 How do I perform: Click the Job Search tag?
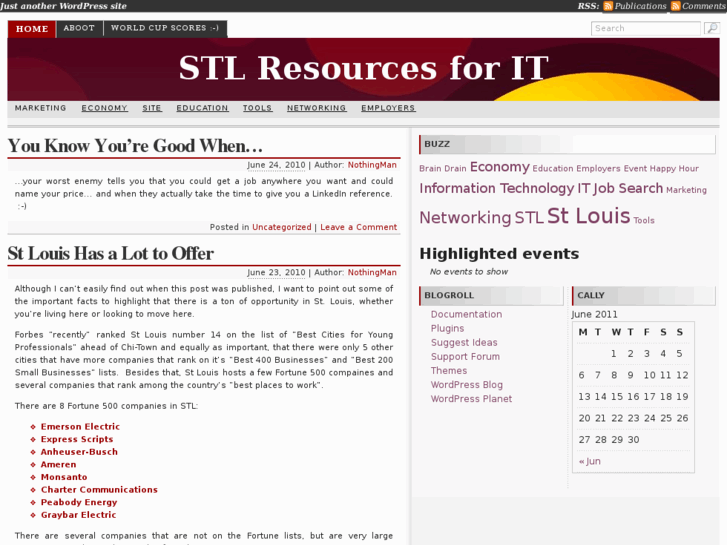tap(628, 188)
